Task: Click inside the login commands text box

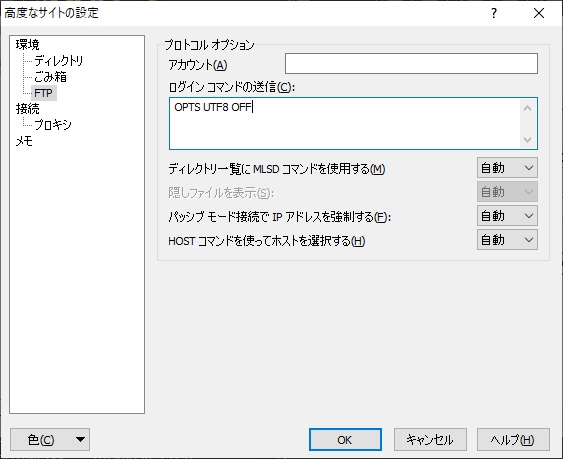Action: (x=344, y=124)
